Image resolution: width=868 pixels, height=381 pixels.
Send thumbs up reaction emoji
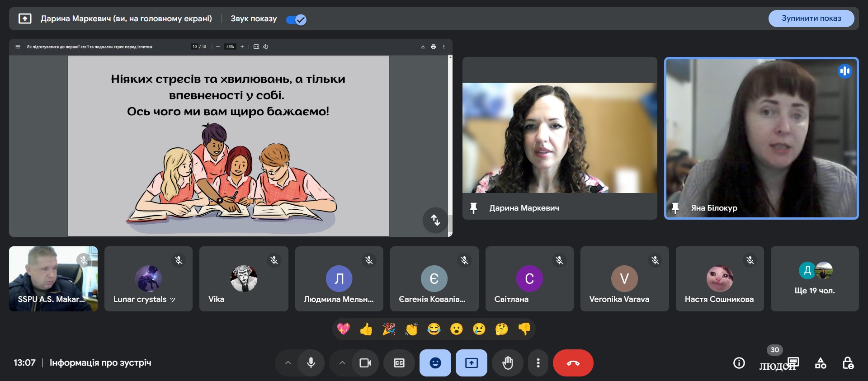coord(366,329)
